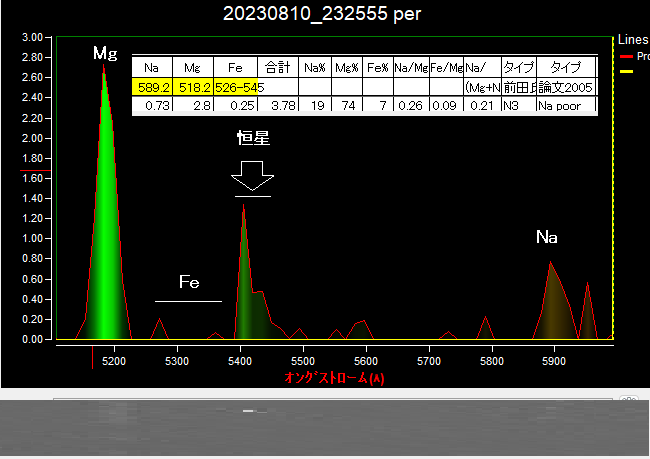The width and height of the screenshot is (650, 459).
Task: Click the Na poor type cell
Action: pos(566,105)
